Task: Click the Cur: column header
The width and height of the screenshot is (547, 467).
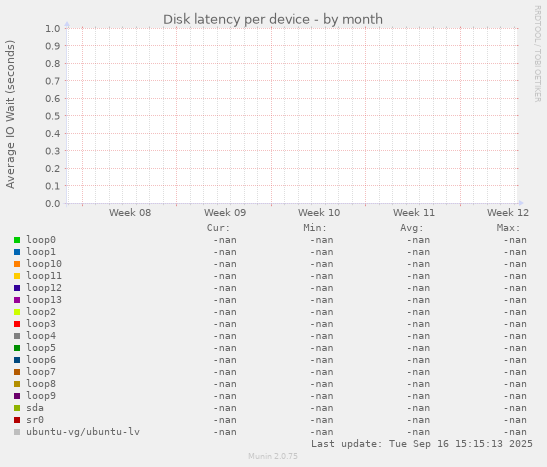Action: pos(218,228)
